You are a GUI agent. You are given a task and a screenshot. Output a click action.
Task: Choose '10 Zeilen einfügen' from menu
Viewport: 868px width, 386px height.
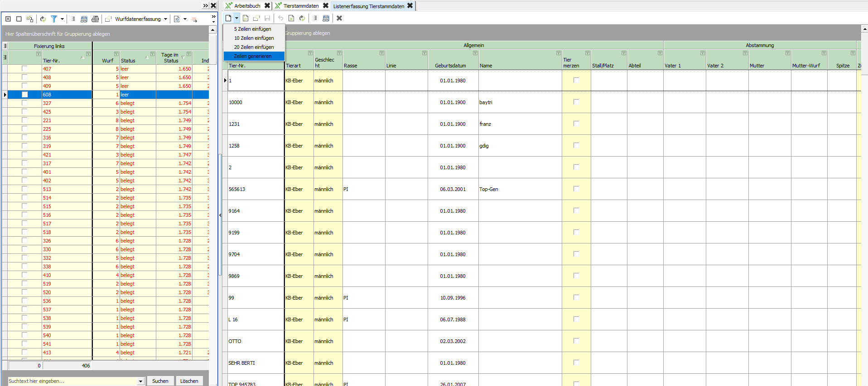(254, 38)
